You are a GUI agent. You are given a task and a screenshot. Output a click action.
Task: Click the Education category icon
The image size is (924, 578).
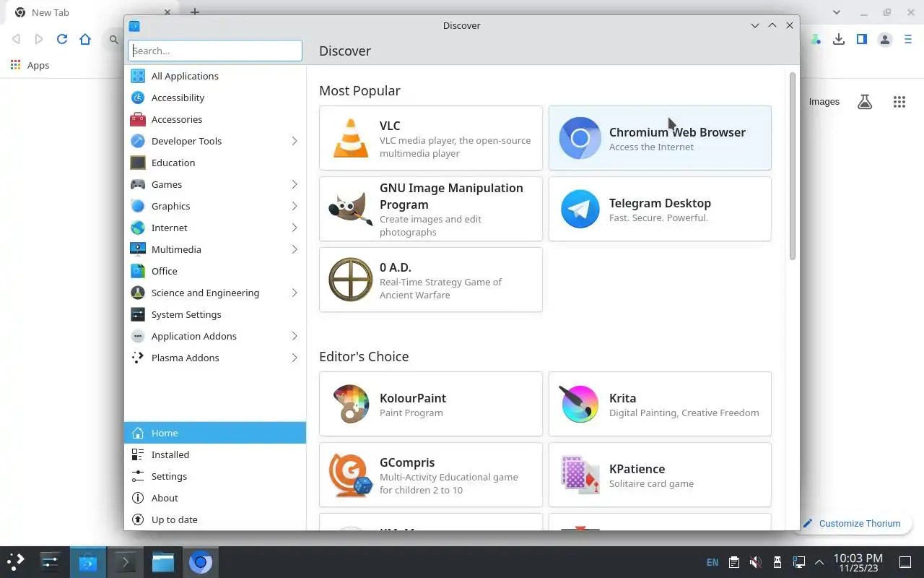(x=138, y=163)
